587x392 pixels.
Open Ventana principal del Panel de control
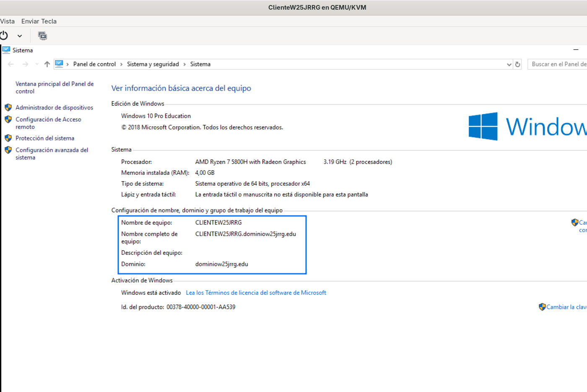55,88
